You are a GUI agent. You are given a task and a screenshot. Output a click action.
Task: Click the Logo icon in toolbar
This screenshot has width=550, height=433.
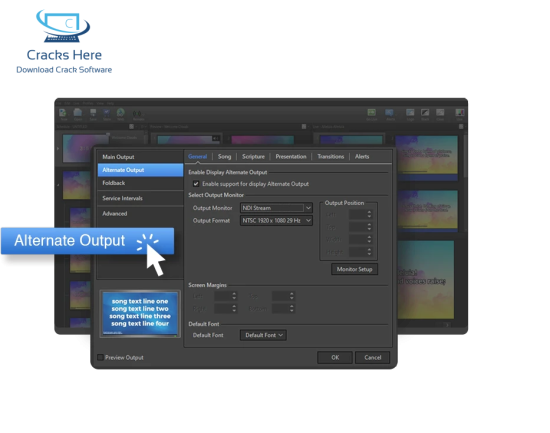click(x=410, y=112)
